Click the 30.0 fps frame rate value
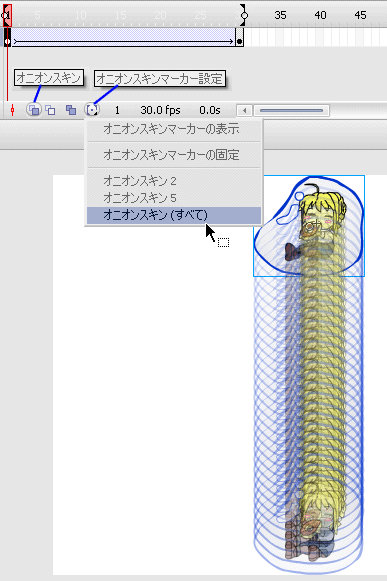 [160, 110]
